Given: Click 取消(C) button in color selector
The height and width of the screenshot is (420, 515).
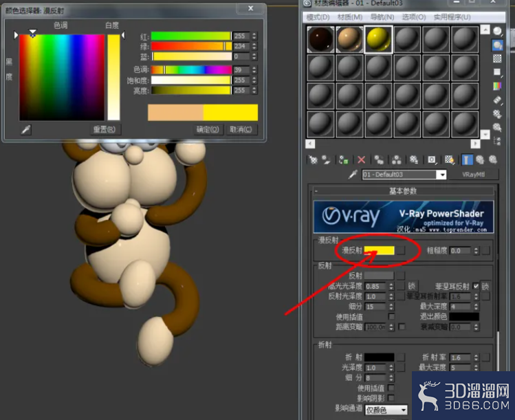Looking at the screenshot, I should (241, 129).
